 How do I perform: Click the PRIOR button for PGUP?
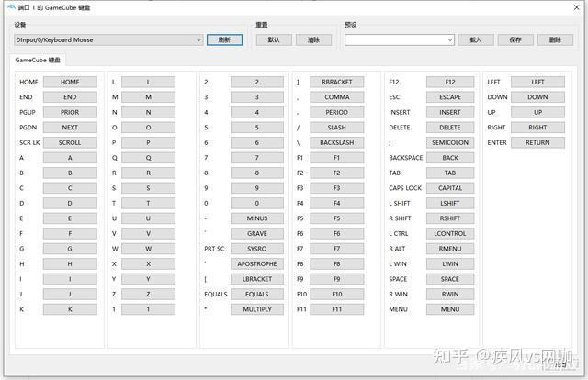pyautogui.click(x=70, y=112)
